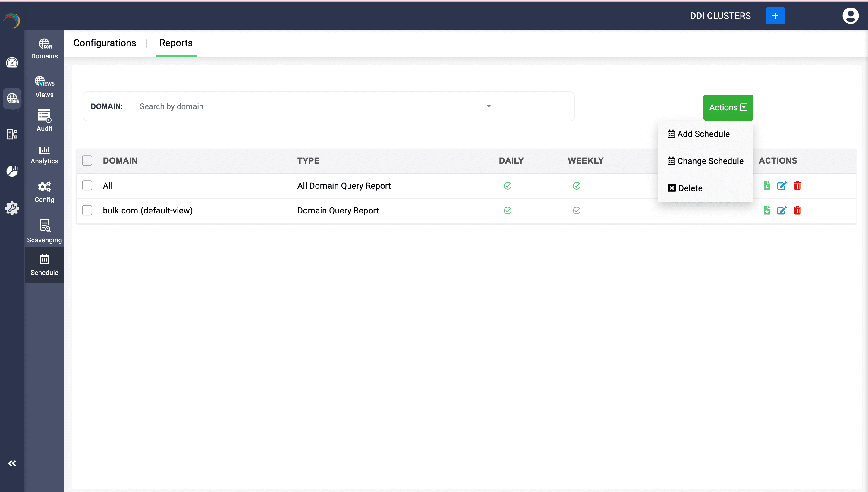The width and height of the screenshot is (868, 492).
Task: Switch to the Configurations tab
Action: (105, 43)
